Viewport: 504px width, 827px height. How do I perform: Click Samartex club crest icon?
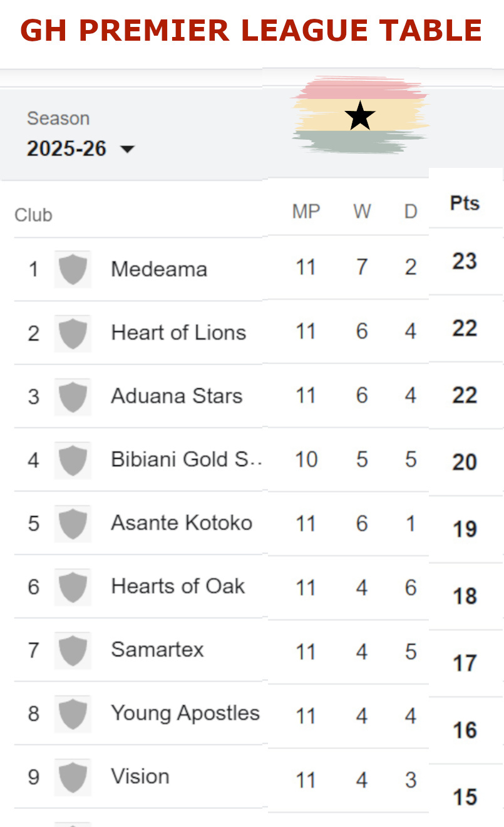pyautogui.click(x=73, y=650)
